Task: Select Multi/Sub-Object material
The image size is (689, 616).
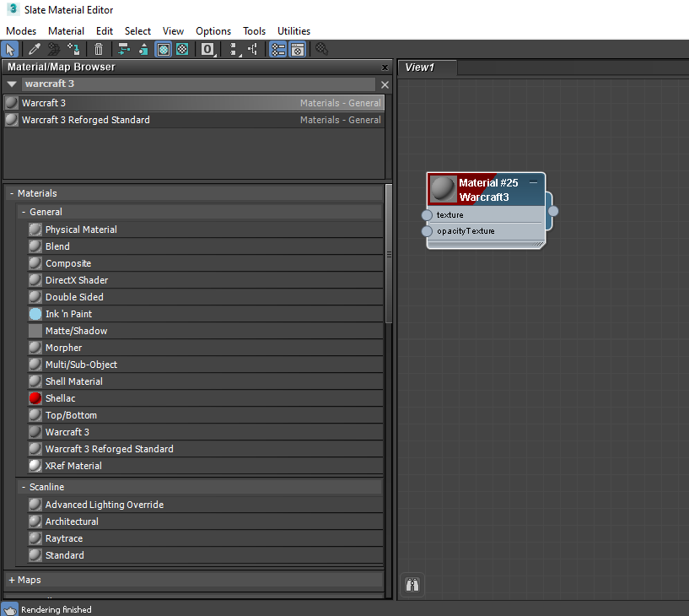Action: pos(205,365)
